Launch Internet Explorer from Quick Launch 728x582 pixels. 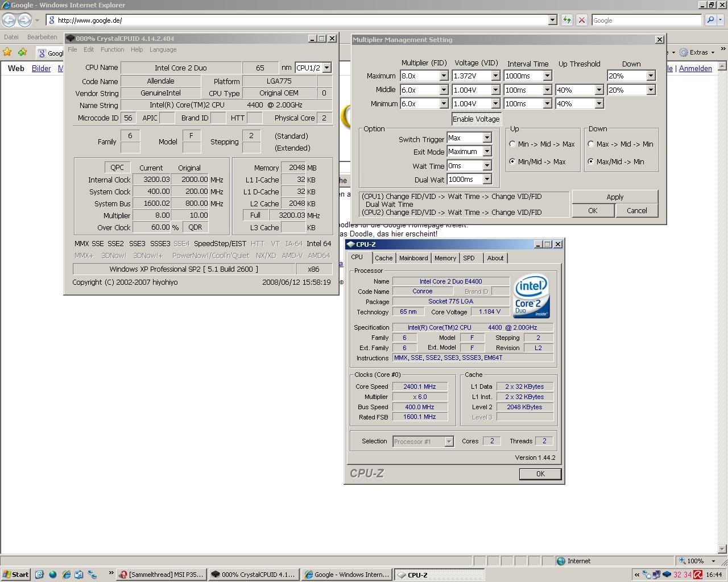coord(66,575)
